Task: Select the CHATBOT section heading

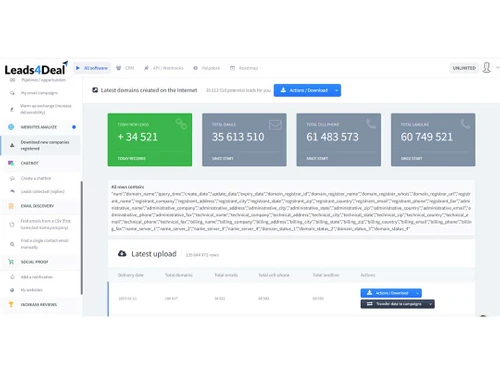Action: [x=30, y=163]
